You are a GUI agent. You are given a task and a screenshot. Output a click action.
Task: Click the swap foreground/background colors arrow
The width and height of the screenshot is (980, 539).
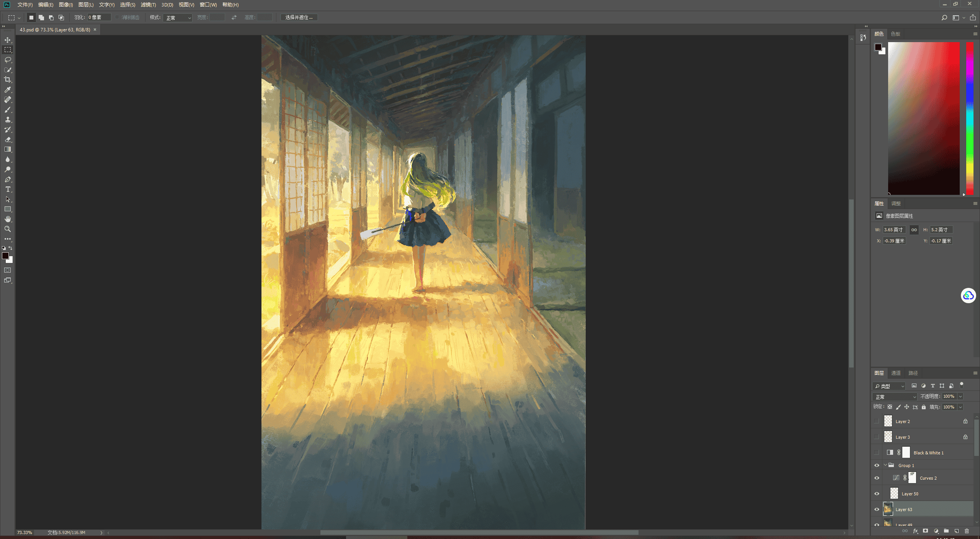pos(10,248)
